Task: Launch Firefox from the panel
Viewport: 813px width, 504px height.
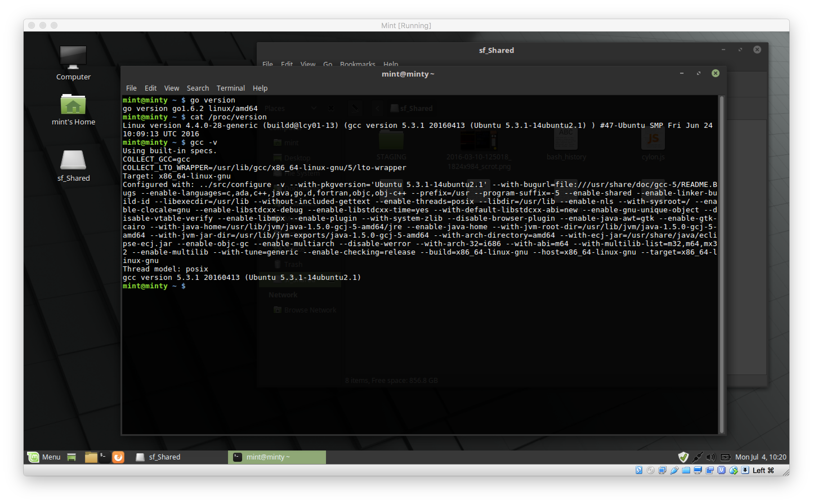Action: pos(118,457)
